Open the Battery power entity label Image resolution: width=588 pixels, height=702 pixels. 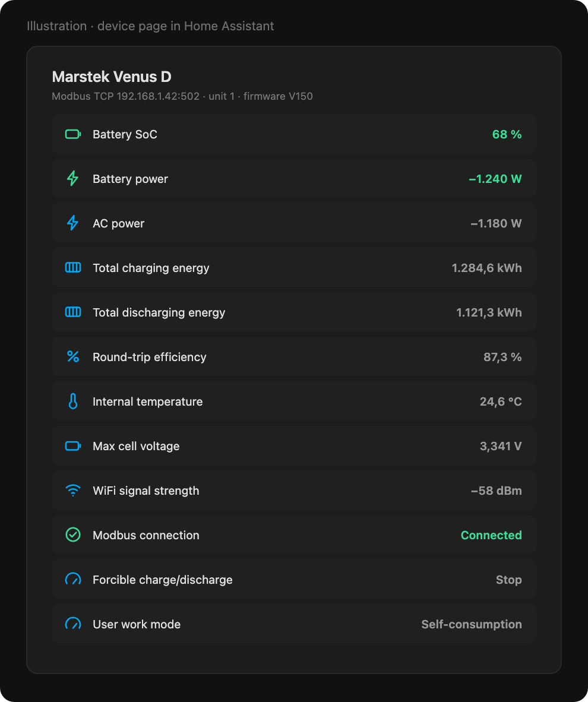click(130, 179)
